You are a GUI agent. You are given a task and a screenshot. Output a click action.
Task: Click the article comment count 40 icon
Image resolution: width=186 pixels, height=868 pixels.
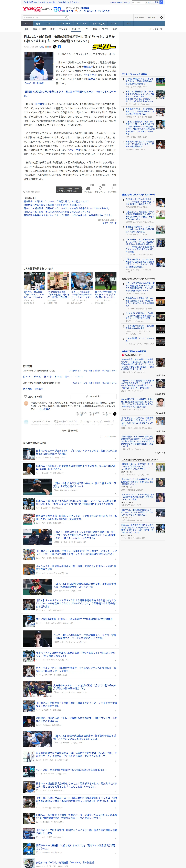click(x=42, y=47)
